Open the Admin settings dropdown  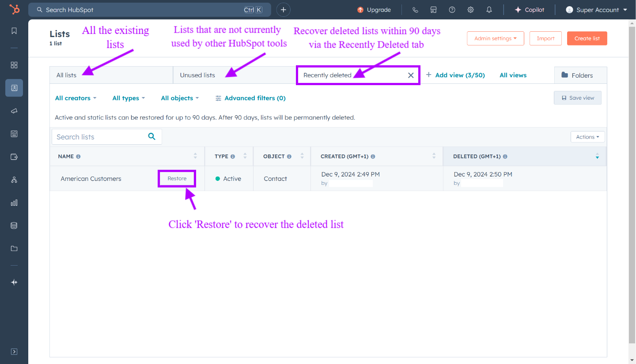(x=496, y=38)
